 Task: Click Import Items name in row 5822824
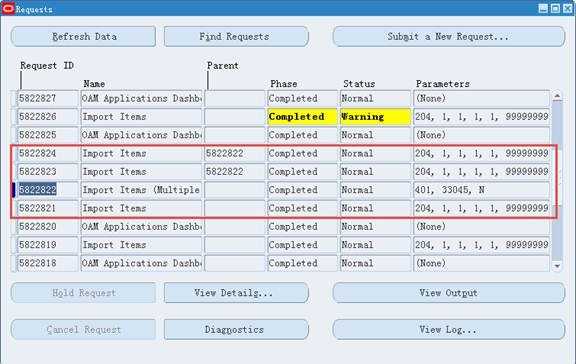141,154
